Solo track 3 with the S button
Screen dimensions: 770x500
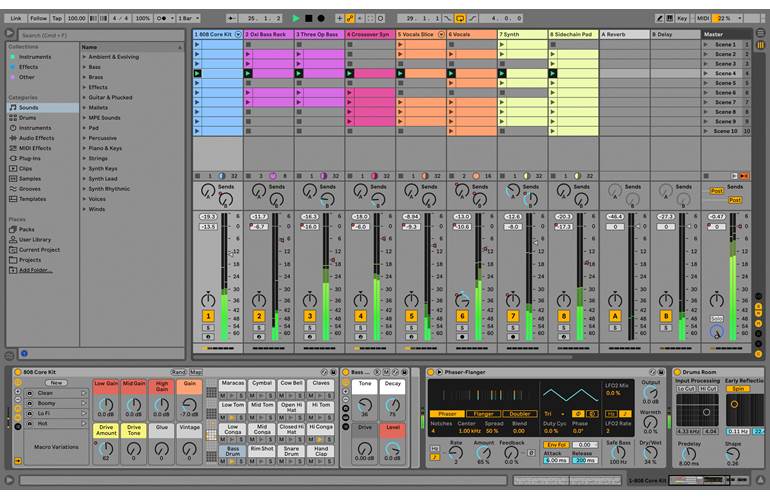(309, 328)
